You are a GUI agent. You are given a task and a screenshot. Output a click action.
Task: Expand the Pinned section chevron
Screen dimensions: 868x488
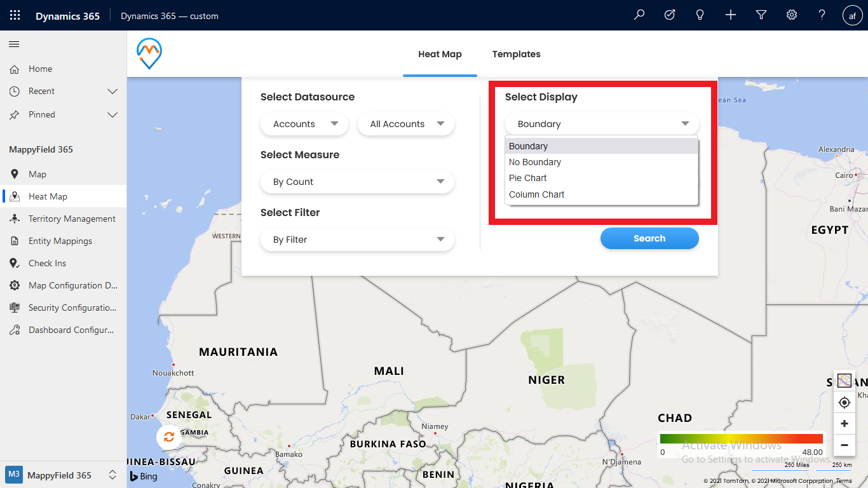click(112, 115)
